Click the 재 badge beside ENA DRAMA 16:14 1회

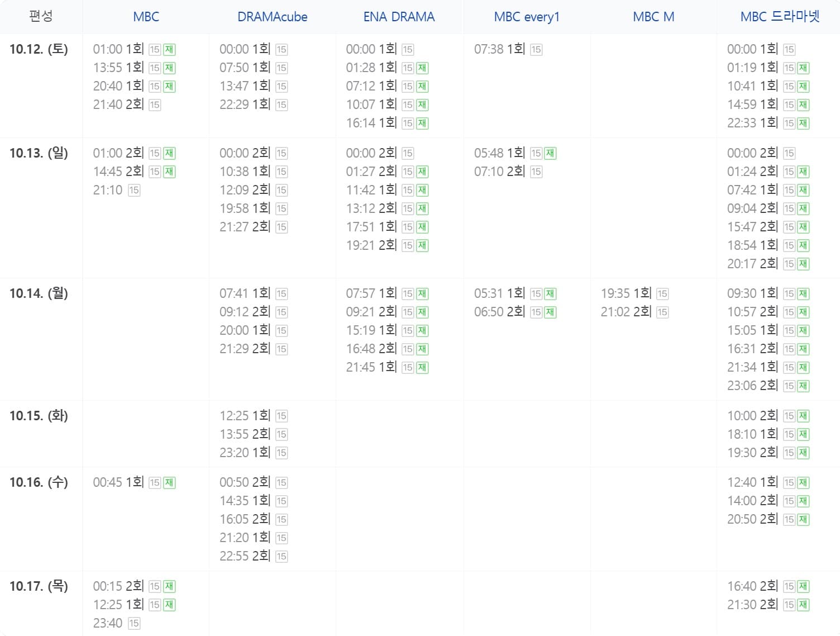422,124
